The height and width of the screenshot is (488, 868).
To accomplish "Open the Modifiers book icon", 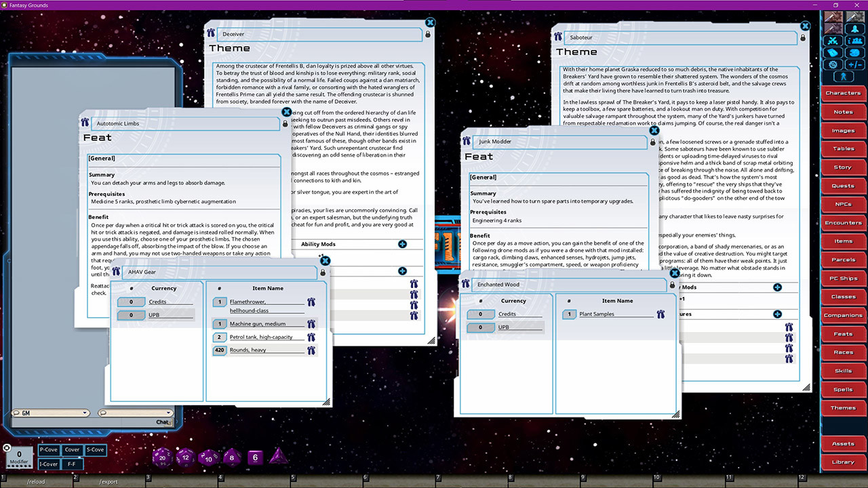I will (832, 53).
